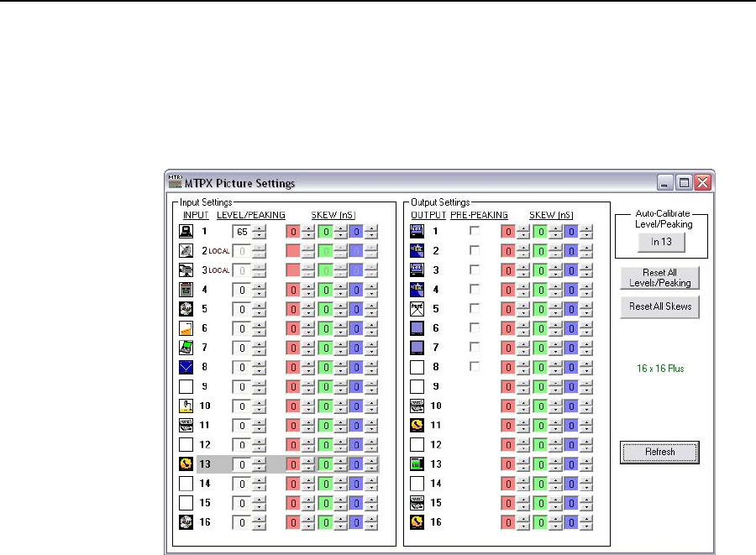Click the Output 3 monitor icon

click(417, 270)
